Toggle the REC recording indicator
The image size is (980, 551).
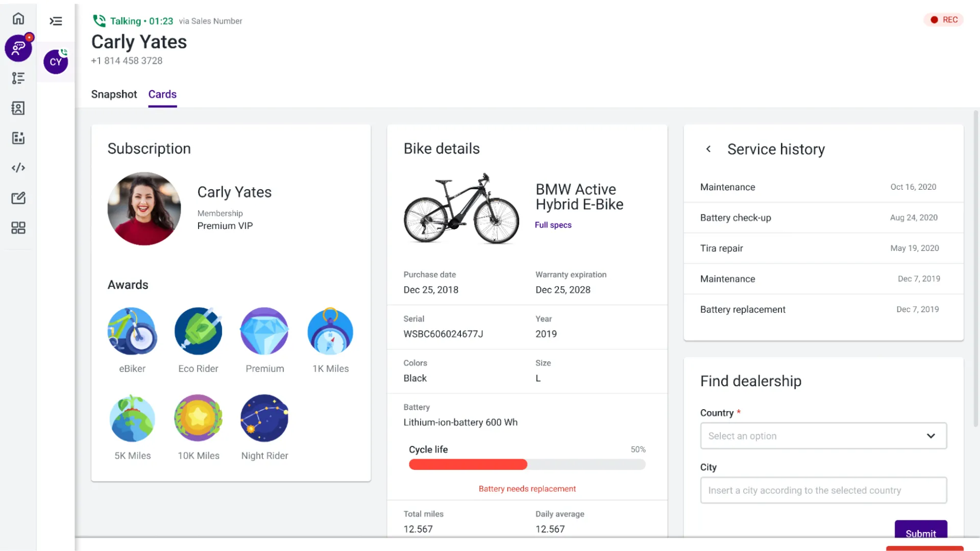tap(944, 19)
